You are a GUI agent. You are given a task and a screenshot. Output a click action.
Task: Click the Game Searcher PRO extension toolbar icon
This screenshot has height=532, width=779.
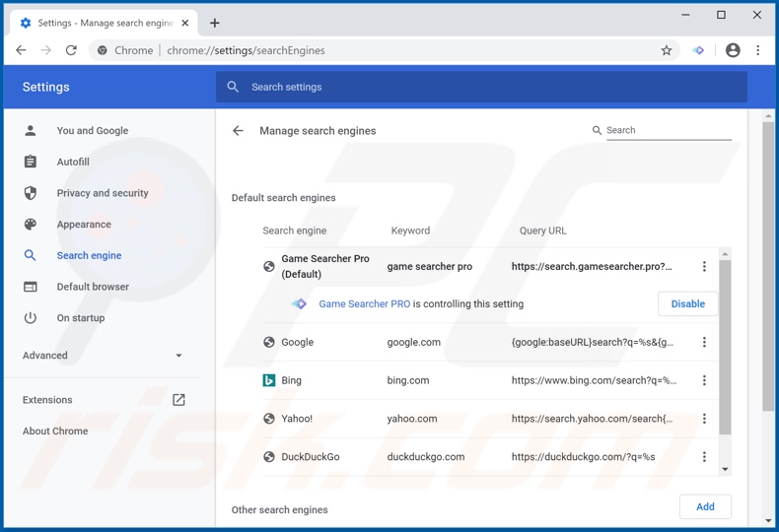click(x=698, y=50)
